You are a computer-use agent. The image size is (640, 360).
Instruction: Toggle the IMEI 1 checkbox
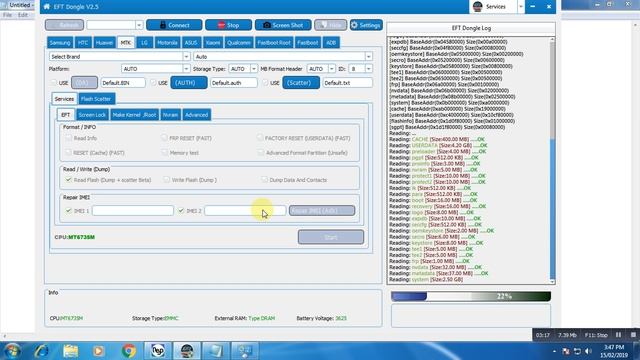(x=69, y=211)
